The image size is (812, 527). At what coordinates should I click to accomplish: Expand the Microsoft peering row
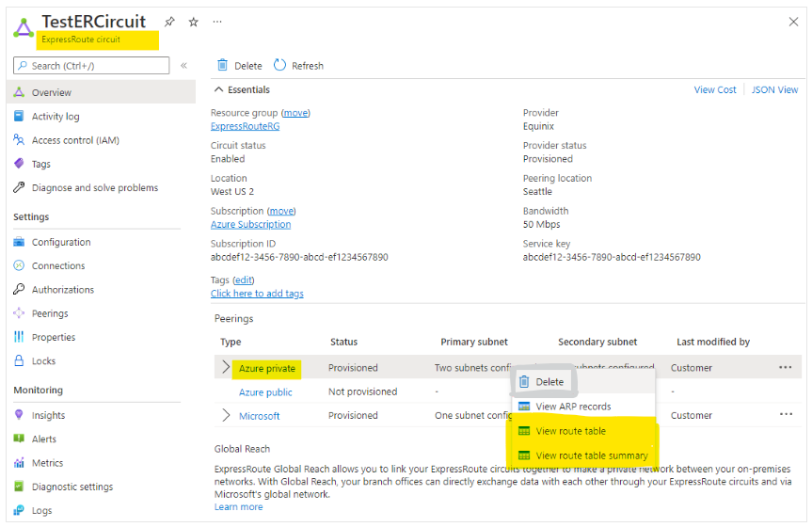pos(226,415)
